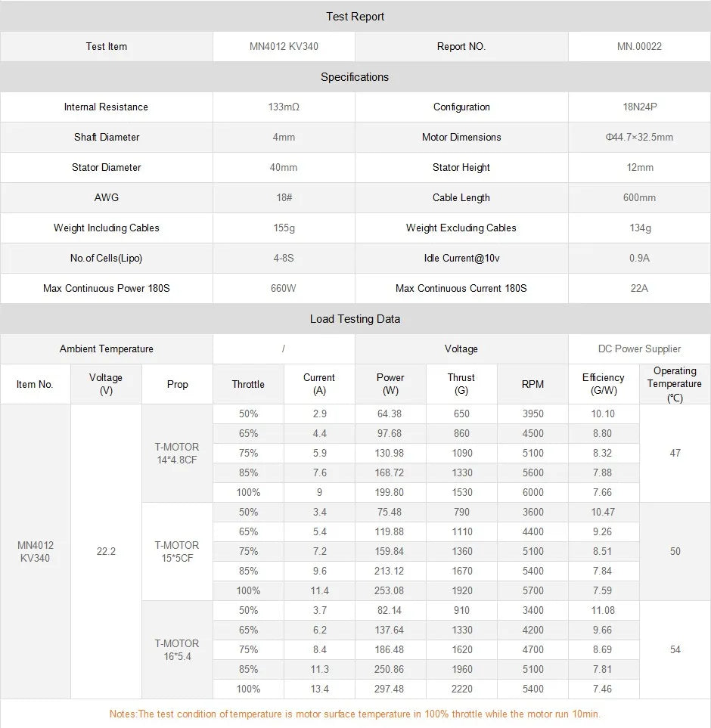Click the T-MOTOR 14*4.8CF prop label
This screenshot has height=728, width=711.
point(176,453)
